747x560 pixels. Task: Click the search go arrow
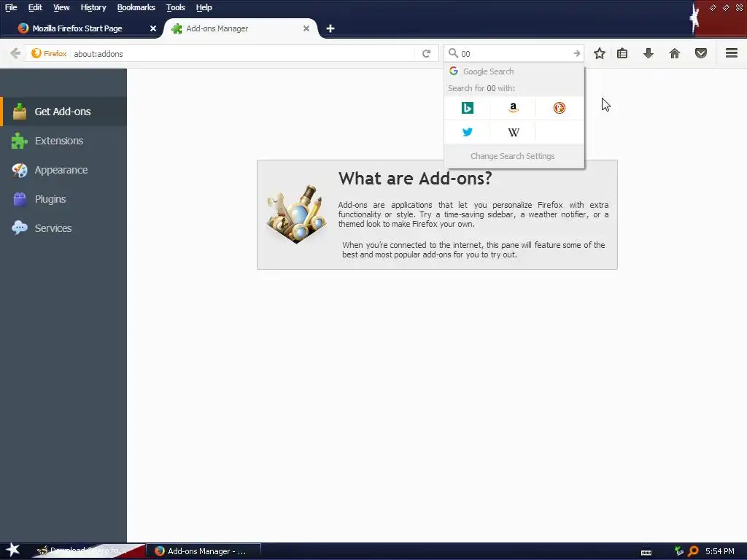click(x=576, y=53)
